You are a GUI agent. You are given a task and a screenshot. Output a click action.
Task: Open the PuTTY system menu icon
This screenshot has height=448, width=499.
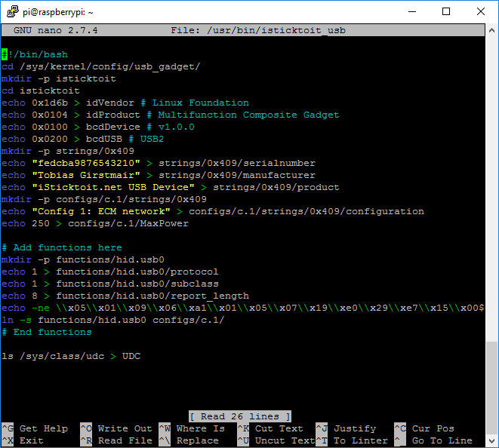[x=11, y=11]
